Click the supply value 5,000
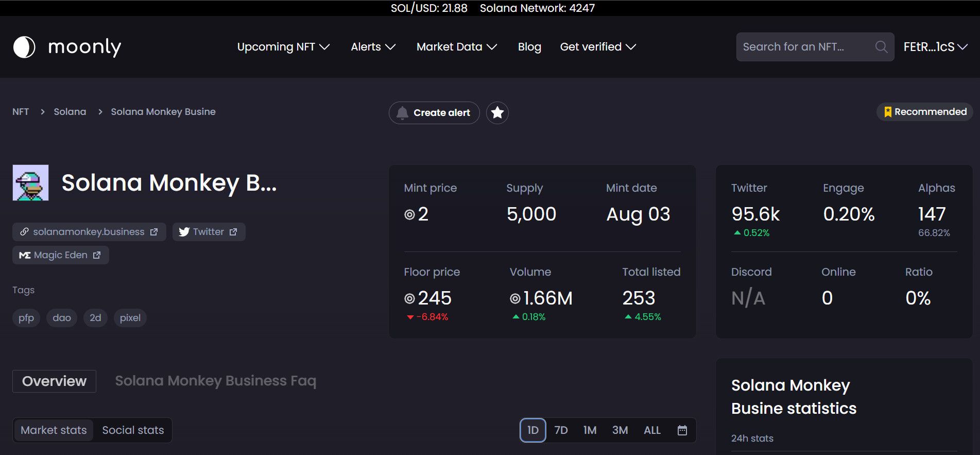The height and width of the screenshot is (455, 980). click(531, 214)
